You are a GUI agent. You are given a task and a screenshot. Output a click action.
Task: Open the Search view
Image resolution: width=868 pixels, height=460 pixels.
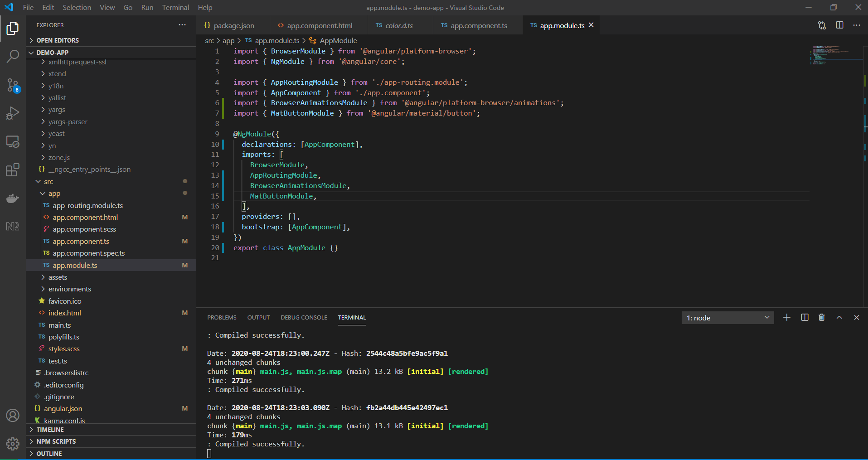(x=12, y=56)
